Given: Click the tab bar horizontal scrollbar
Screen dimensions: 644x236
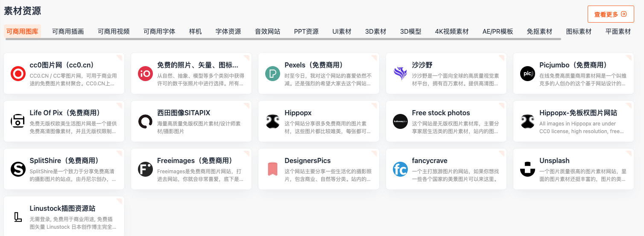Looking at the screenshot, I should pos(283,39).
